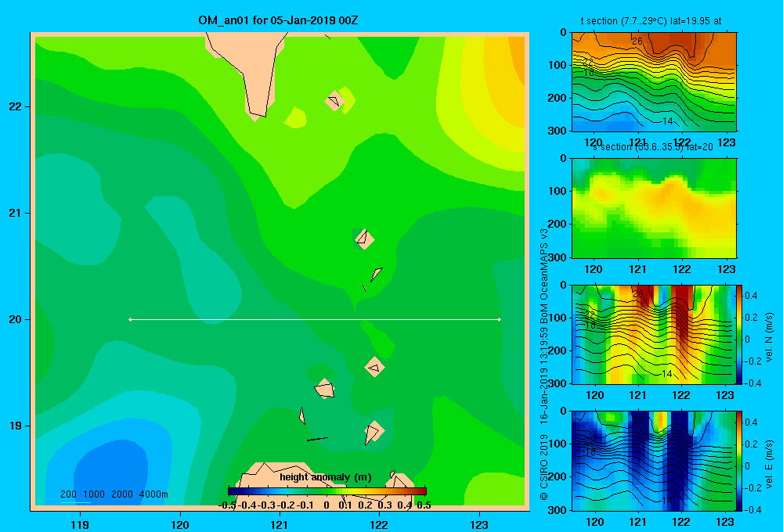The image size is (783, 532).
Task: Click latitude label 19 on main map axis
Action: [15, 426]
